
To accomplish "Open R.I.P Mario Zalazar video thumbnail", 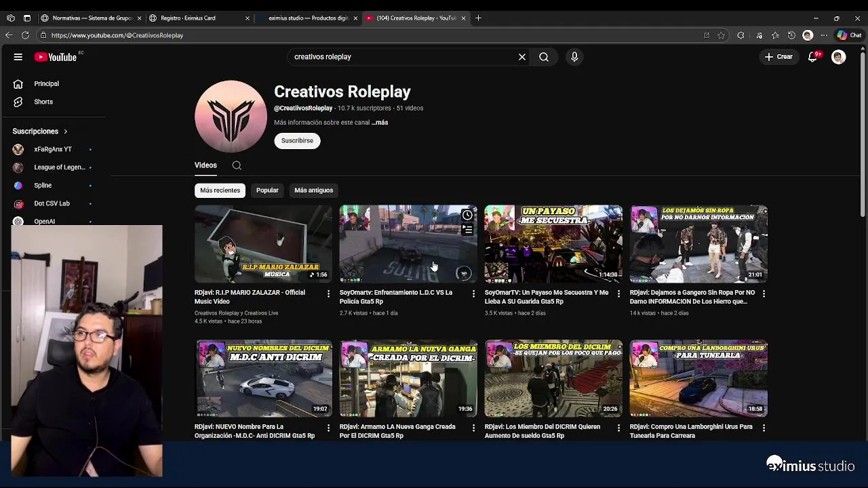I will click(x=263, y=244).
